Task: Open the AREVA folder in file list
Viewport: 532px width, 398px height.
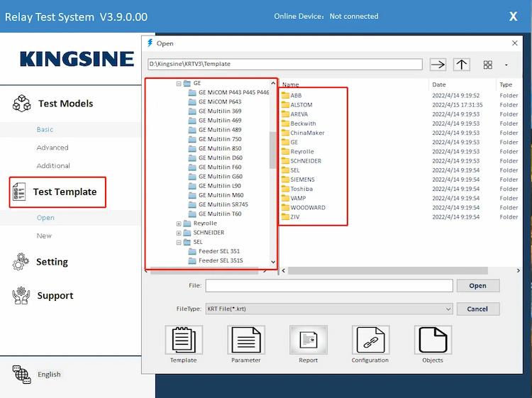Action: [x=295, y=114]
